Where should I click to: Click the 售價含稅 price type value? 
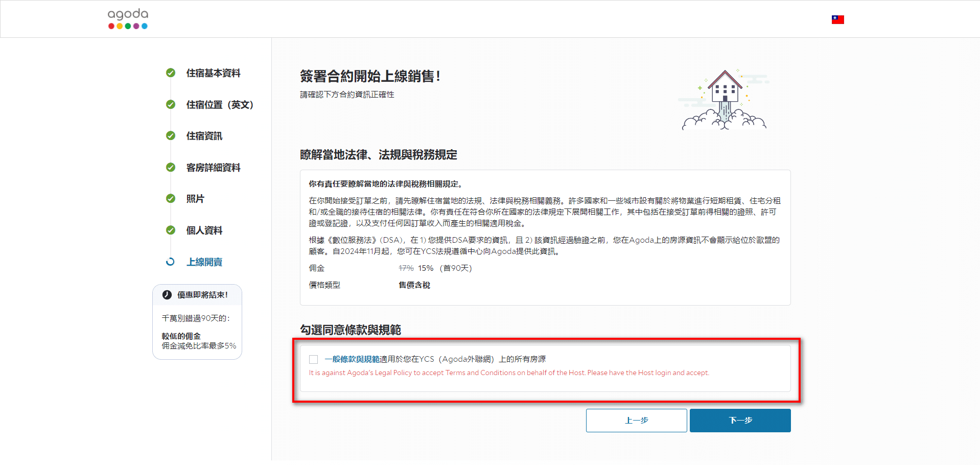[414, 285]
